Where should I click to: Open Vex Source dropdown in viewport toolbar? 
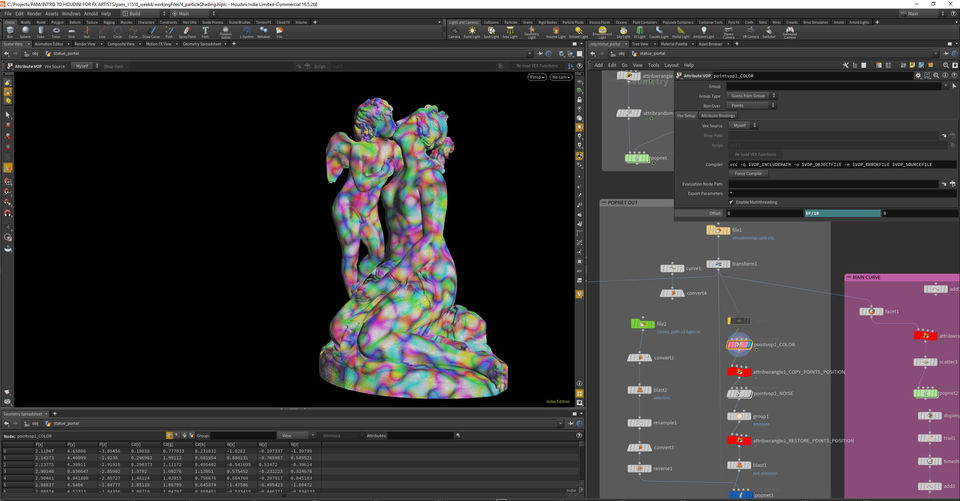tap(86, 66)
